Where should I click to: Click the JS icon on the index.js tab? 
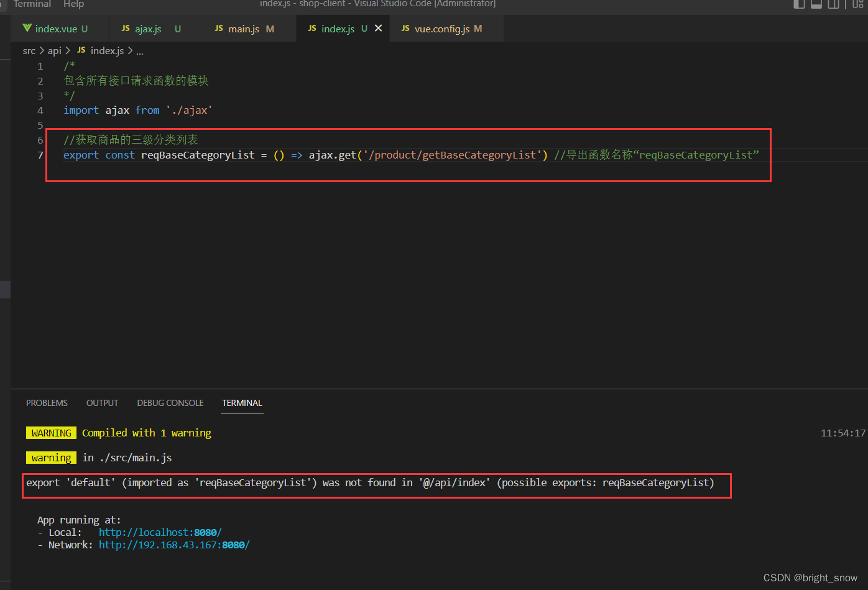tap(312, 29)
